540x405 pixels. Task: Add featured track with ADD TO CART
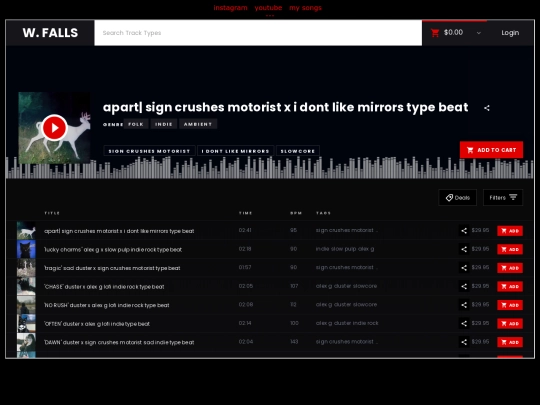click(x=491, y=150)
